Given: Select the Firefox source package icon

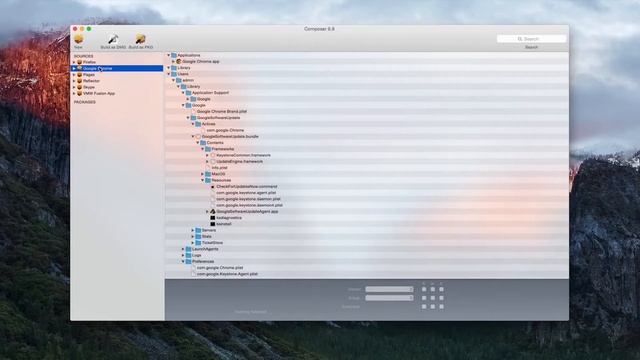Looking at the screenshot, I should (x=80, y=62).
